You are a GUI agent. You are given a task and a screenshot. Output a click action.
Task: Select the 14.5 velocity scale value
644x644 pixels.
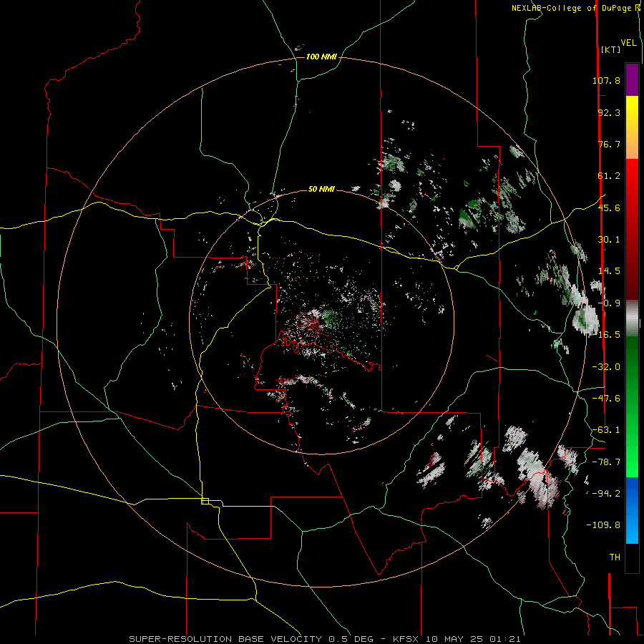609,271
